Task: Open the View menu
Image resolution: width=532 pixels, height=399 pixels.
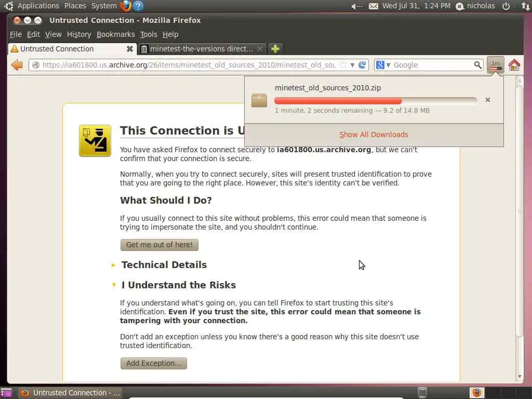Action: tap(54, 34)
